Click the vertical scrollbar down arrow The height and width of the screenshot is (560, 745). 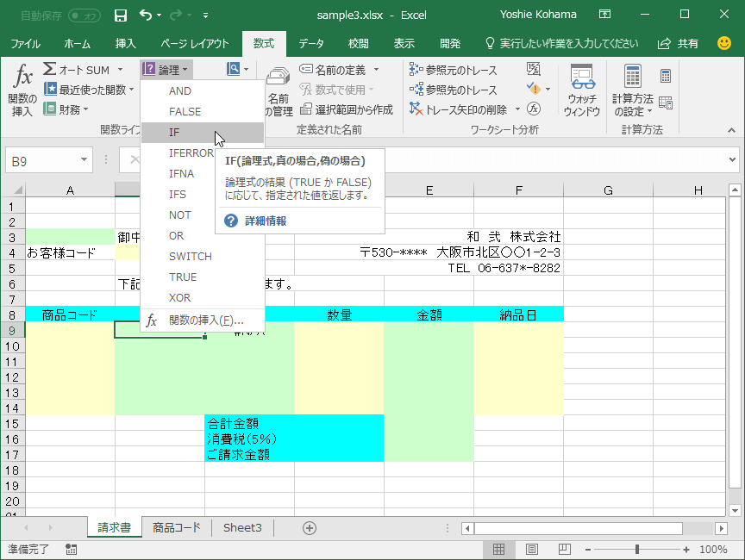pos(735,511)
